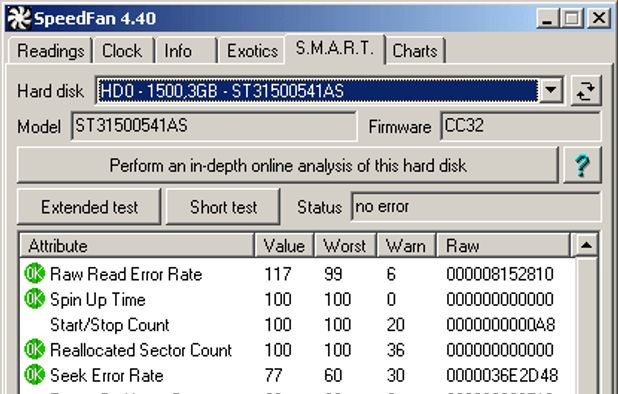Viewport: 618px width, 394px height.
Task: Expand the Hard disk dropdown arrow
Action: (x=551, y=91)
